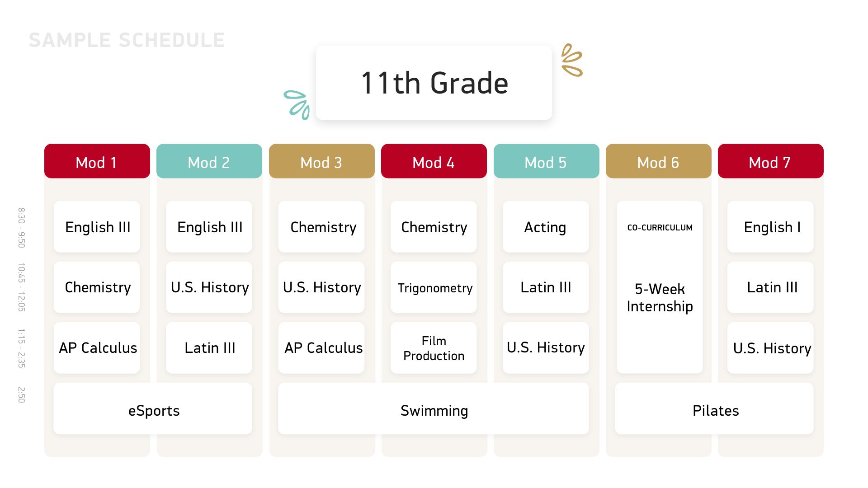Open the 5-Week Internship card
Viewport: 868px width, 488px height.
coord(660,287)
